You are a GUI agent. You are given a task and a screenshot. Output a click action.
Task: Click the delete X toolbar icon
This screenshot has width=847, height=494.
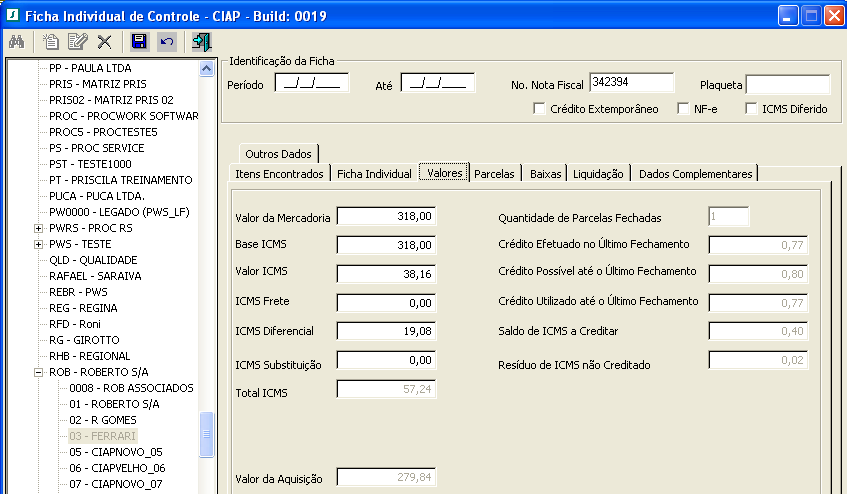(104, 41)
